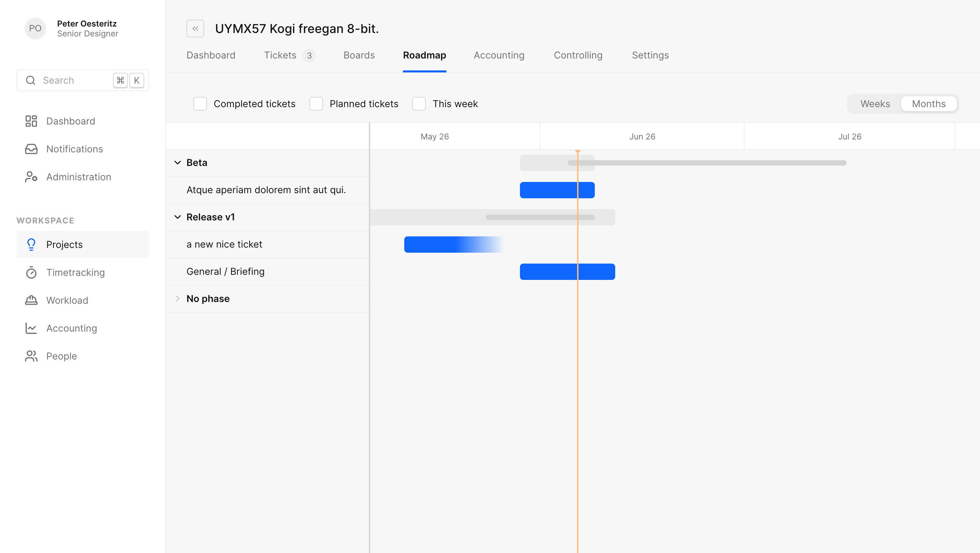Click the sidebar Accounting chart icon
Screen dimensions: 980x553
[x=31, y=328]
